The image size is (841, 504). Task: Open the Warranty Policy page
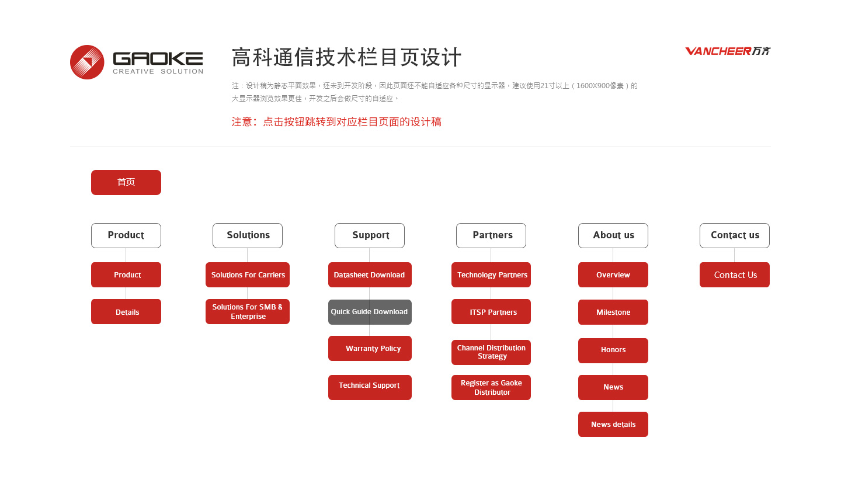tap(370, 348)
